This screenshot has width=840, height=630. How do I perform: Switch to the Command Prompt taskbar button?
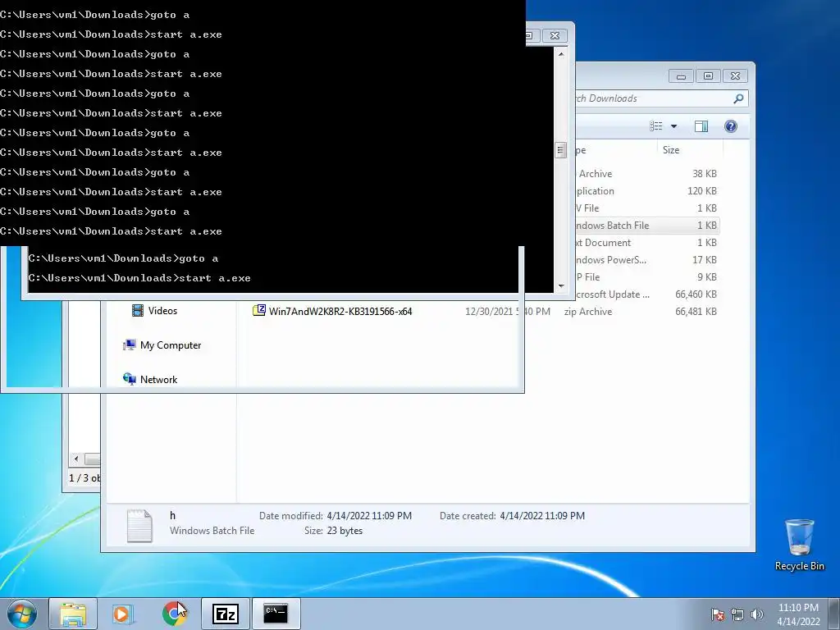(276, 614)
